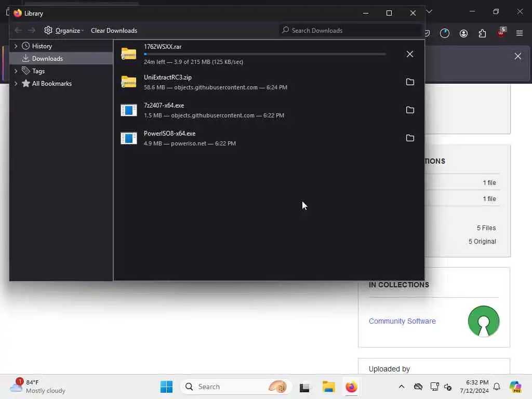This screenshot has height=399, width=532.
Task: Click the UniExtractRC3.zip archive icon
Action: click(129, 82)
